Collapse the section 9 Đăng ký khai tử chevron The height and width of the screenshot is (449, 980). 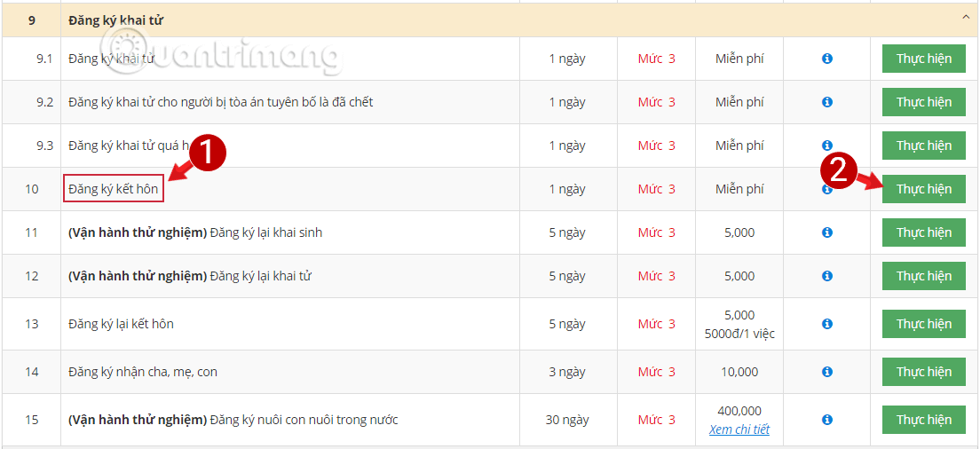click(x=965, y=17)
